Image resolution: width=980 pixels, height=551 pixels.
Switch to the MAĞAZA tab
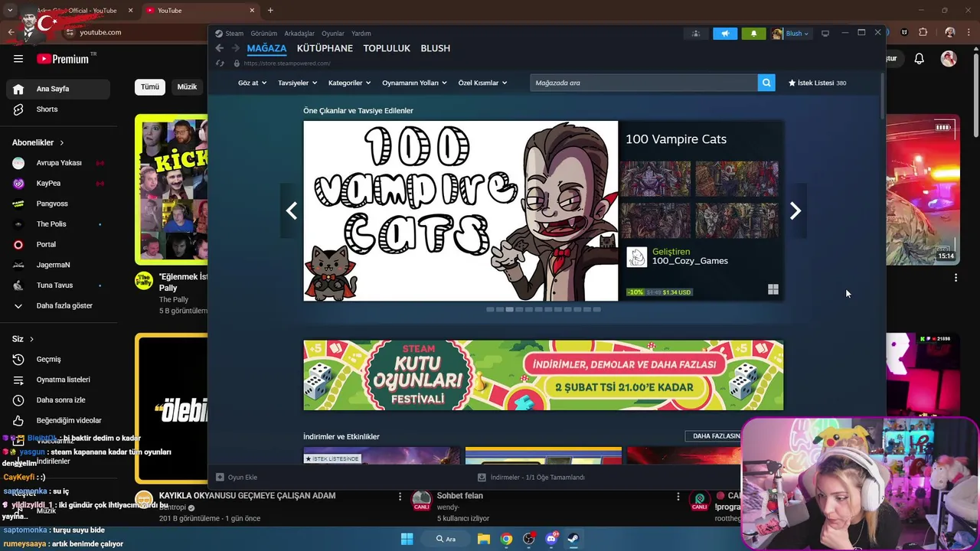pyautogui.click(x=266, y=48)
